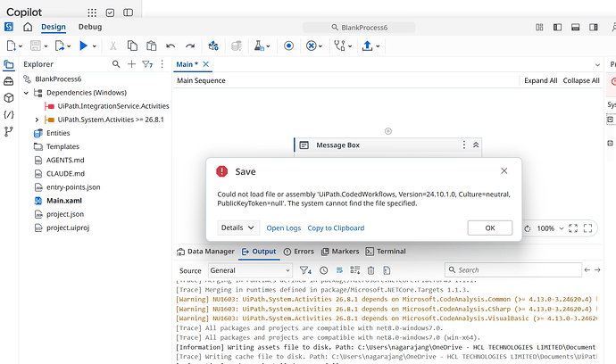This screenshot has height=364, width=616.
Task: Toggle the Copilot sidebar layout icon
Action: coord(128,12)
